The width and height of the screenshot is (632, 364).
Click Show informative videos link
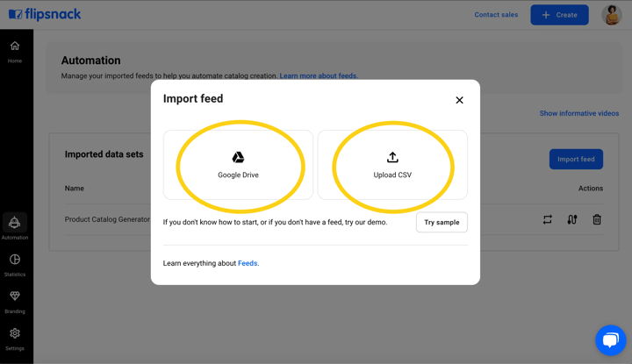[579, 113]
